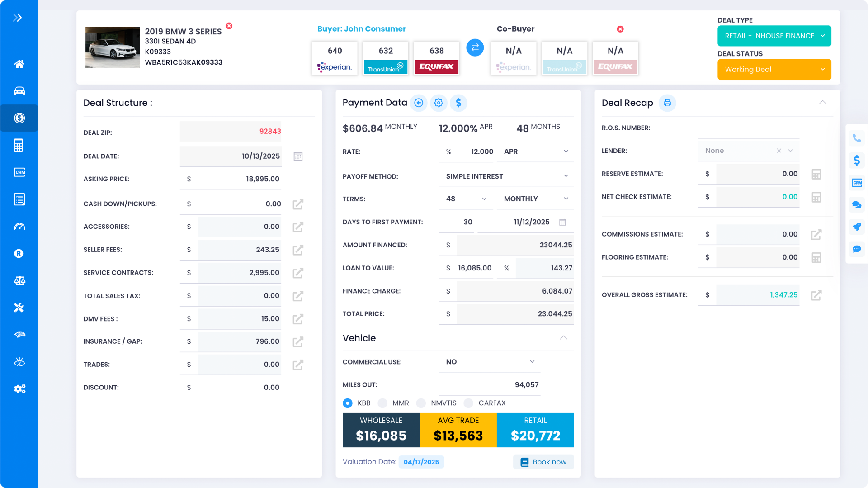Click the dollar icon beside Payment Data

click(458, 103)
